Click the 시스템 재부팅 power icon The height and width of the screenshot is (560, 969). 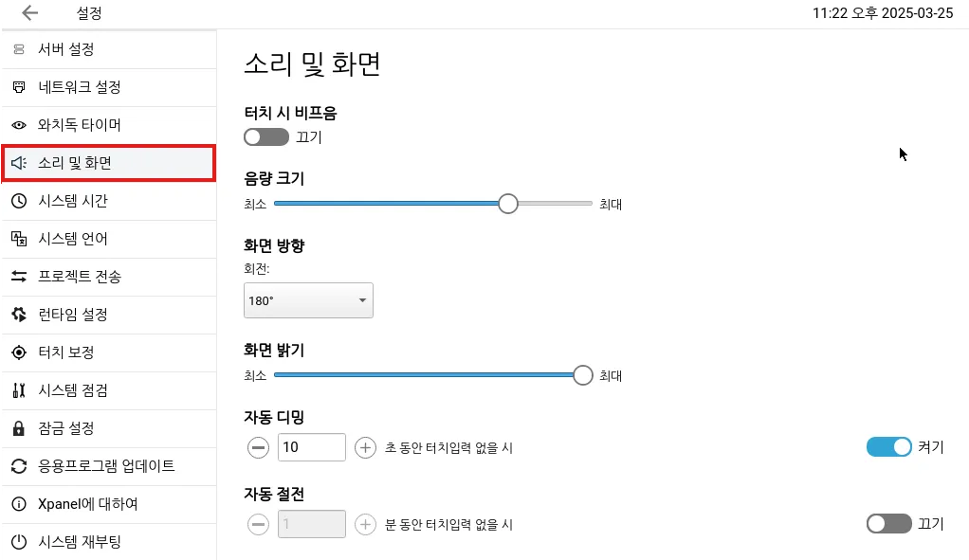19,542
